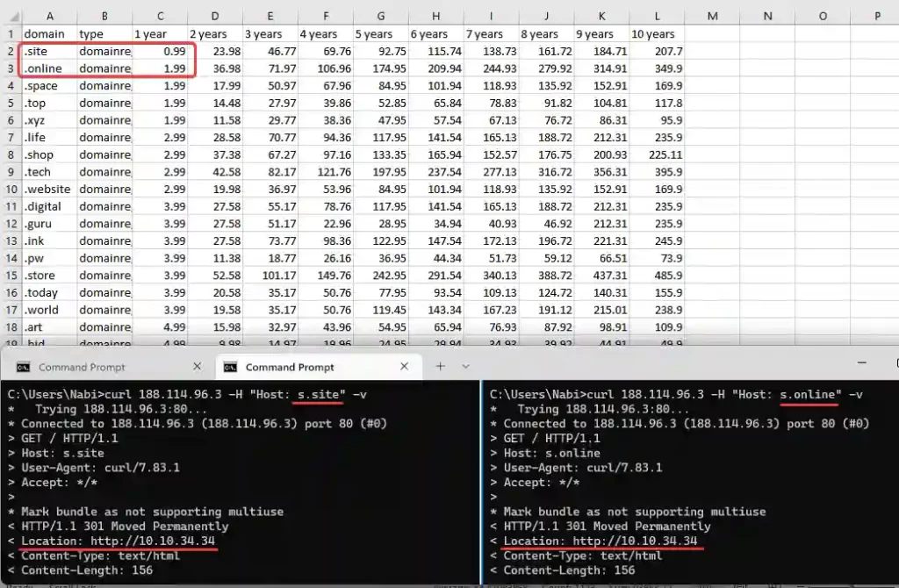Close the first Command Prompt tab
The image size is (899, 588).
[x=198, y=366]
